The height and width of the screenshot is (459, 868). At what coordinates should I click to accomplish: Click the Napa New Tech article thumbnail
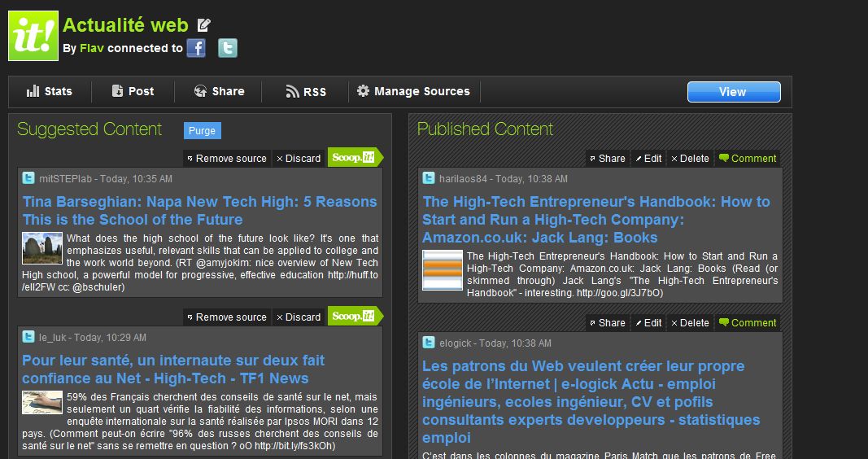(42, 248)
